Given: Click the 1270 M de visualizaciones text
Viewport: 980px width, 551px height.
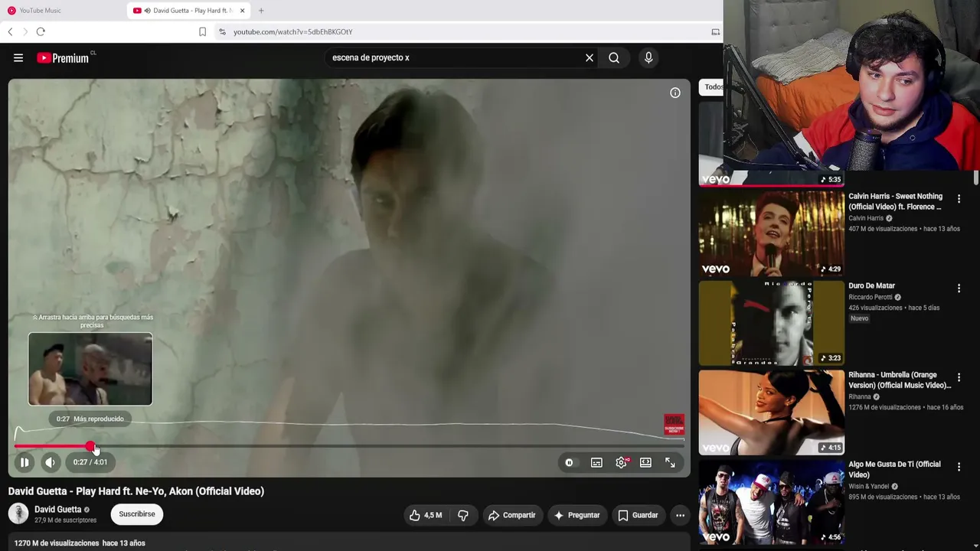Looking at the screenshot, I should [57, 543].
